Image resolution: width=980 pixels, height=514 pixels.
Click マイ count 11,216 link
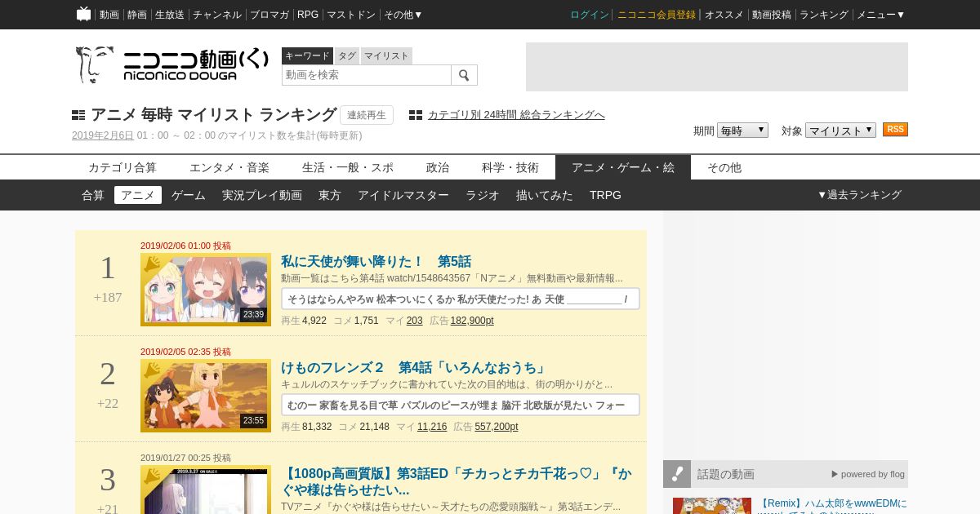coord(432,427)
